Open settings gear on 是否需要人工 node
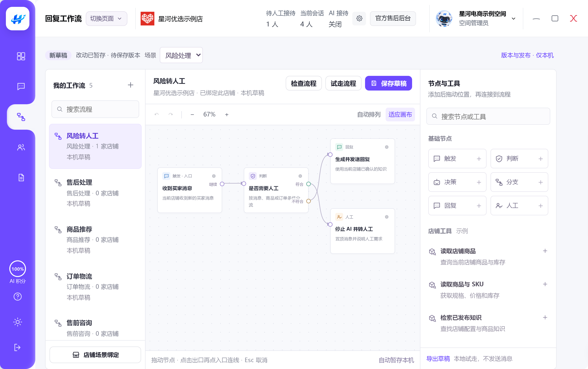Image resolution: width=588 pixels, height=369 pixels. point(300,176)
